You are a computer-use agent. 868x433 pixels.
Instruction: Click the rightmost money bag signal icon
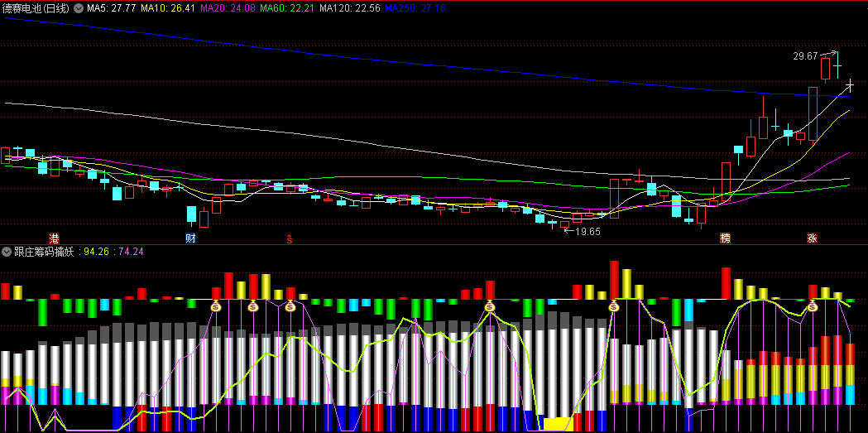point(812,306)
